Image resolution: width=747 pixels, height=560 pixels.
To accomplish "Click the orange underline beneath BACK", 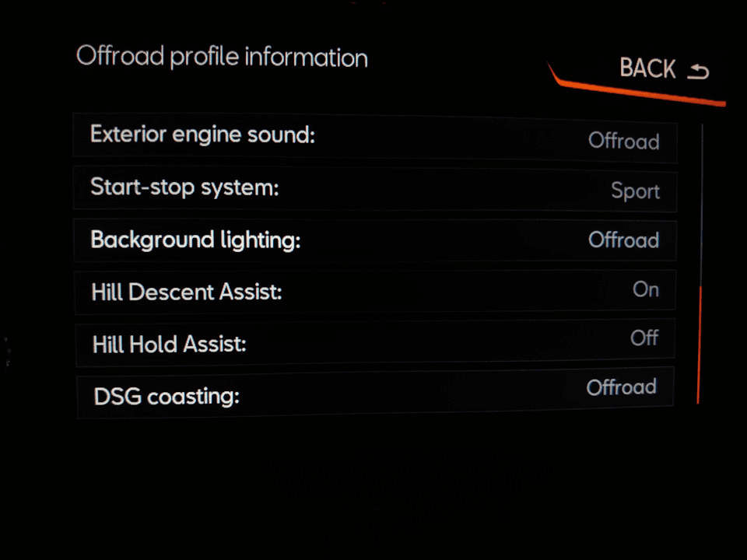I will tap(638, 93).
